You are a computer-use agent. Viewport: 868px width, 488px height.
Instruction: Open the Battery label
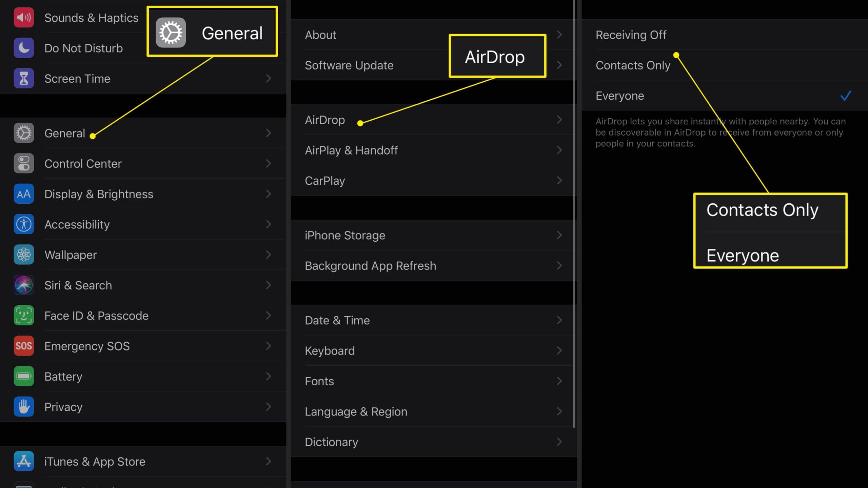(63, 377)
